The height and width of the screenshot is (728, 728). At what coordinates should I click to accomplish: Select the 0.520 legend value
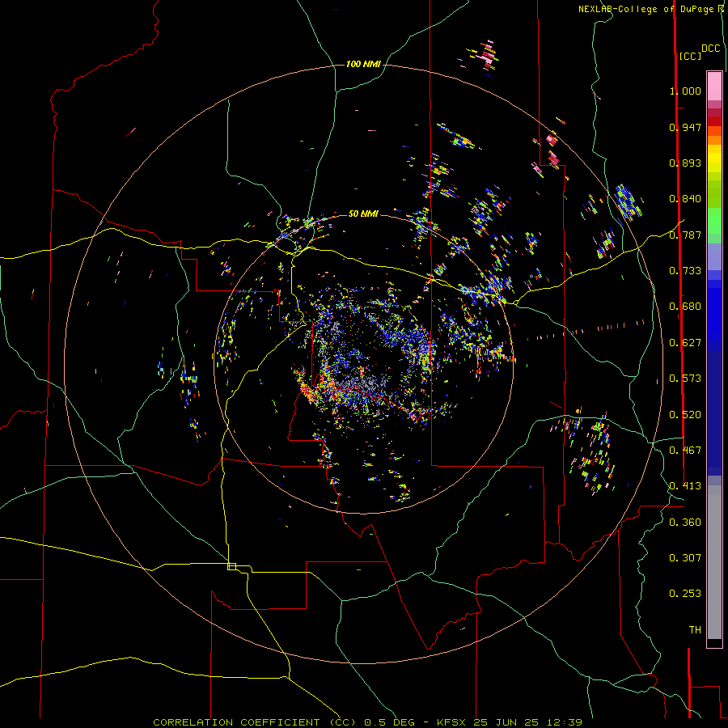[685, 415]
